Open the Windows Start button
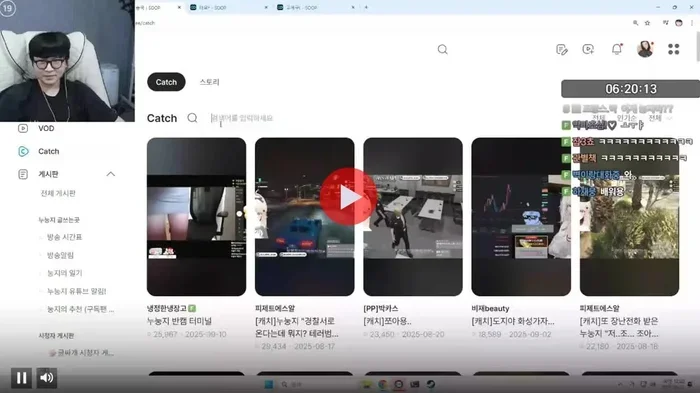The image size is (700, 393). [269, 385]
